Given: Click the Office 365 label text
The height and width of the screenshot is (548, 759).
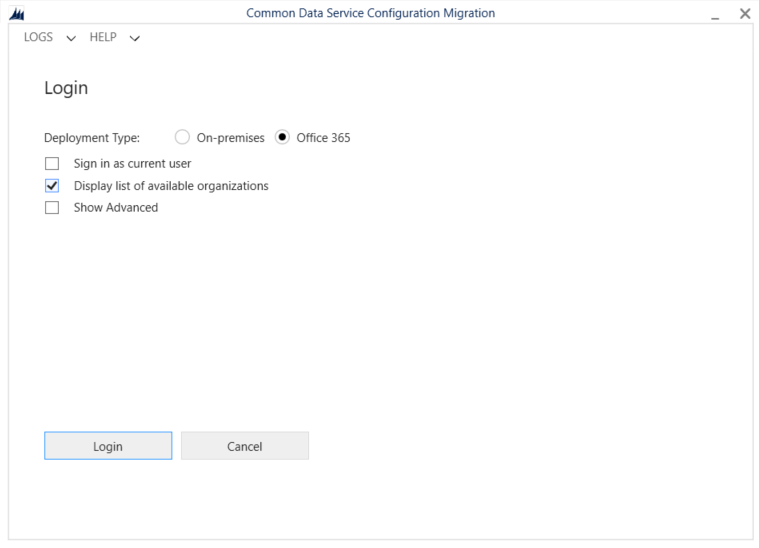Looking at the screenshot, I should point(323,138).
